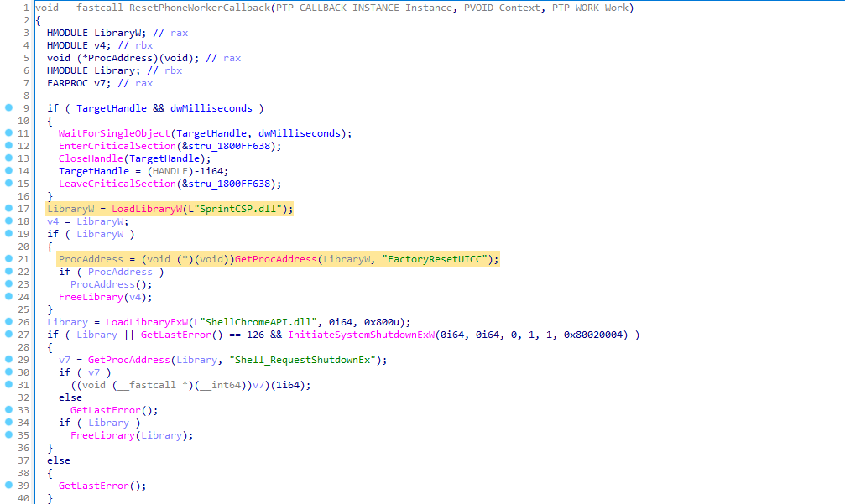
Task: Select the CloseHandle call
Action: coord(91,158)
